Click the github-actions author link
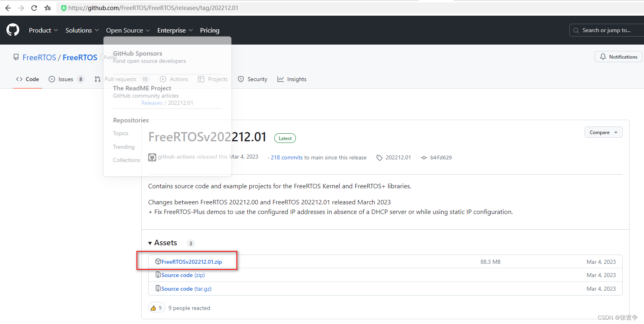Viewport: 644px width, 324px height. (176, 157)
